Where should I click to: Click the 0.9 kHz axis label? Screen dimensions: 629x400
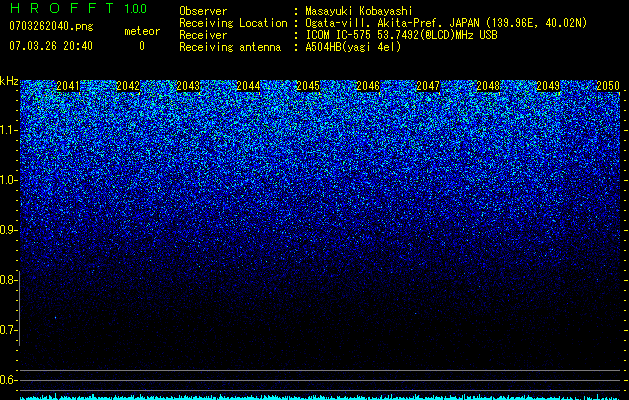point(9,230)
